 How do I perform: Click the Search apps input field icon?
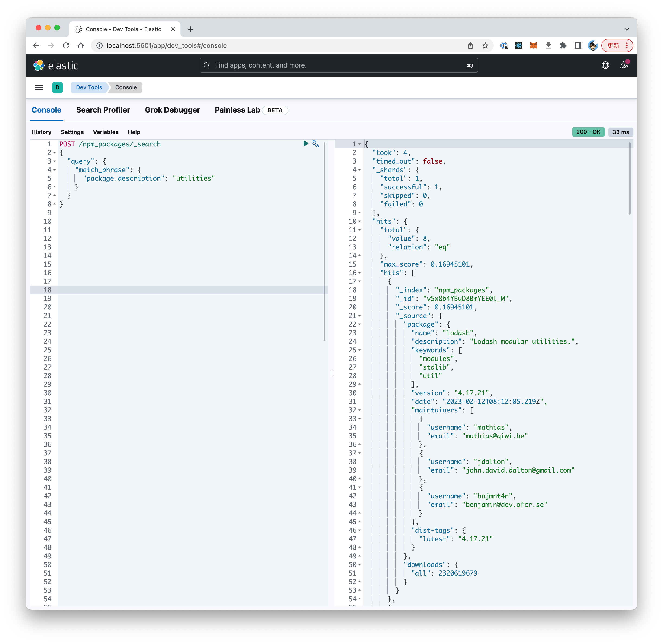click(x=207, y=66)
